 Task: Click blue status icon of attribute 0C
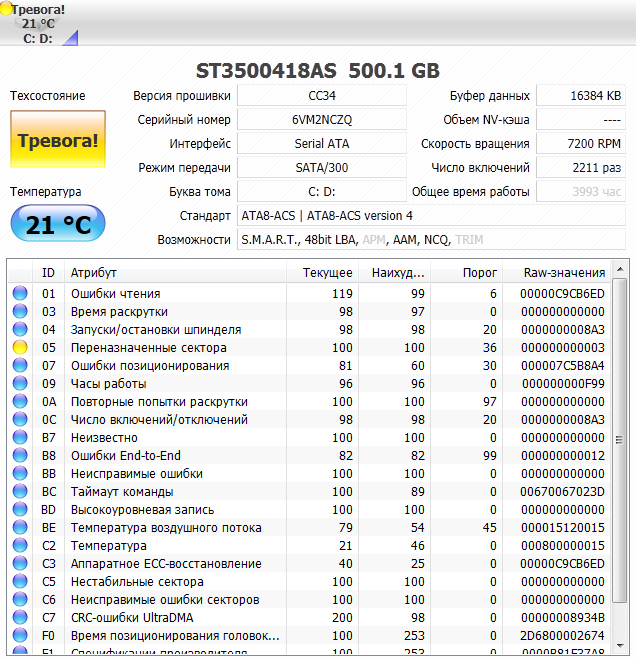coord(20,419)
